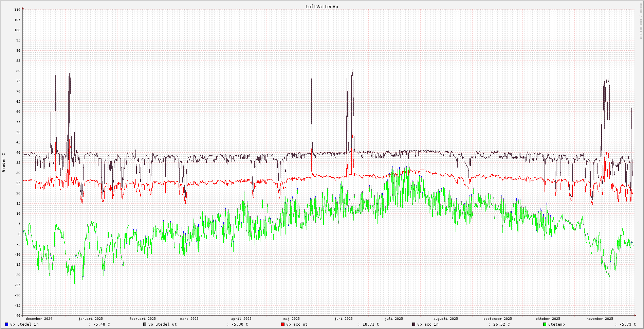
Task: Select the augusti 2025 axis label
Action: point(445,319)
